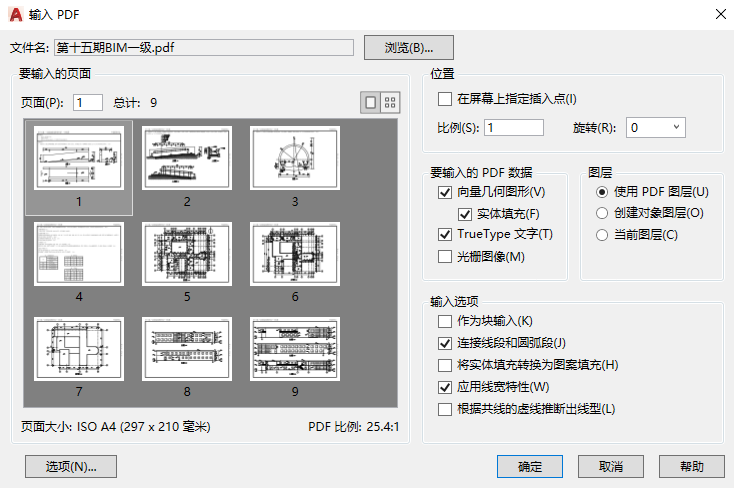Close the 输入 PDF dialog window

coord(716,13)
